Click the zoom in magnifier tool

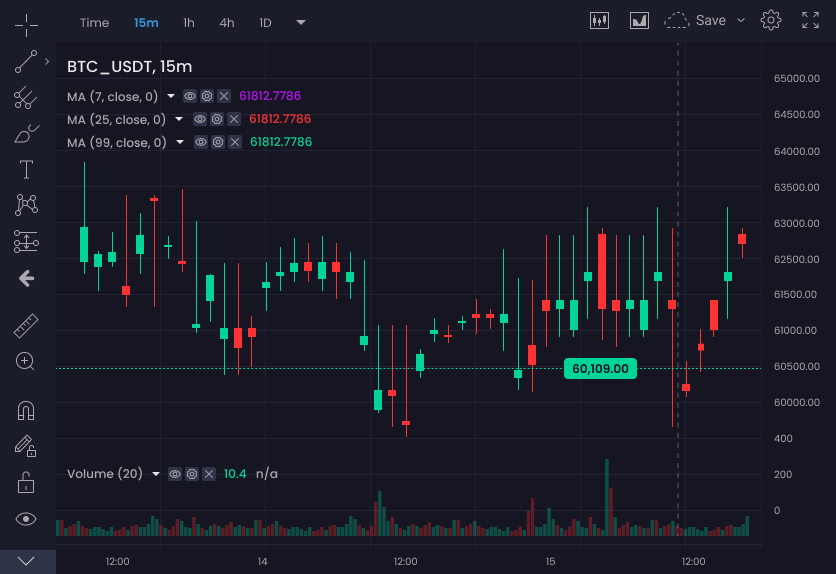pos(26,361)
